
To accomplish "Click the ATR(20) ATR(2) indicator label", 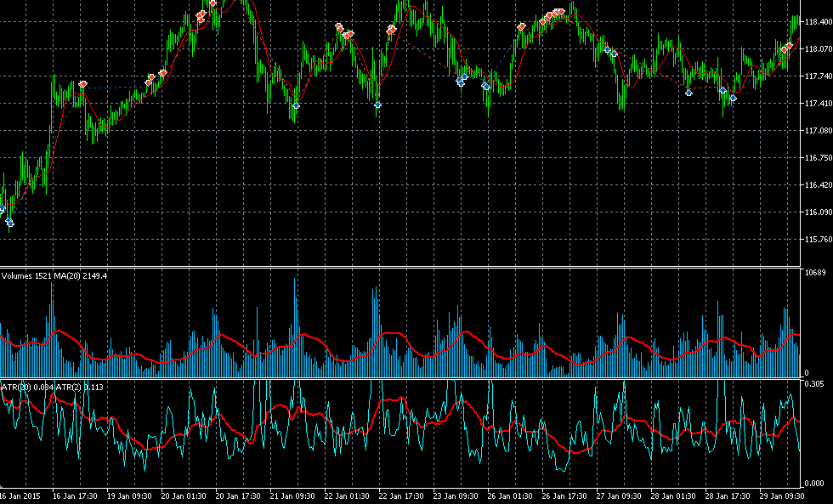I will 53,388.
